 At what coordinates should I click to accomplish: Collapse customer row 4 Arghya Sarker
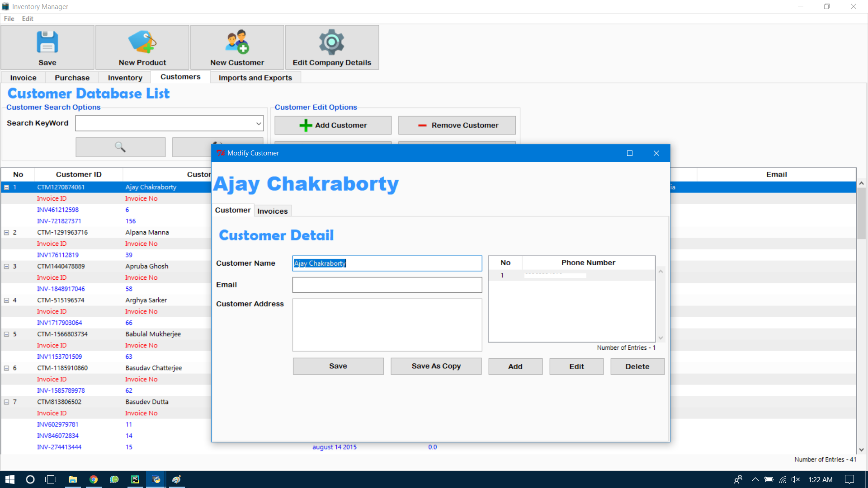[7, 300]
